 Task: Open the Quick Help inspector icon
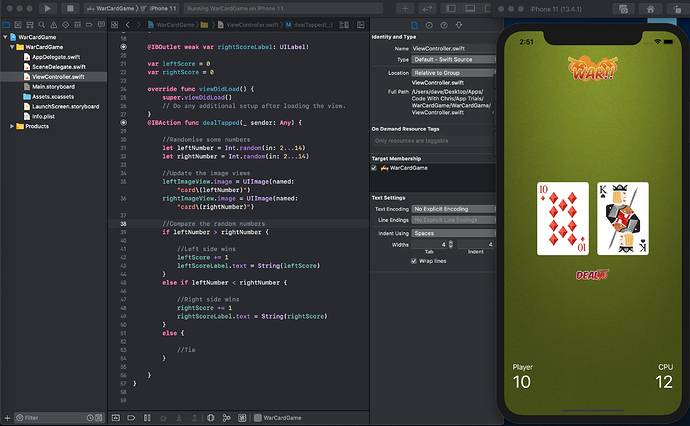pos(443,23)
